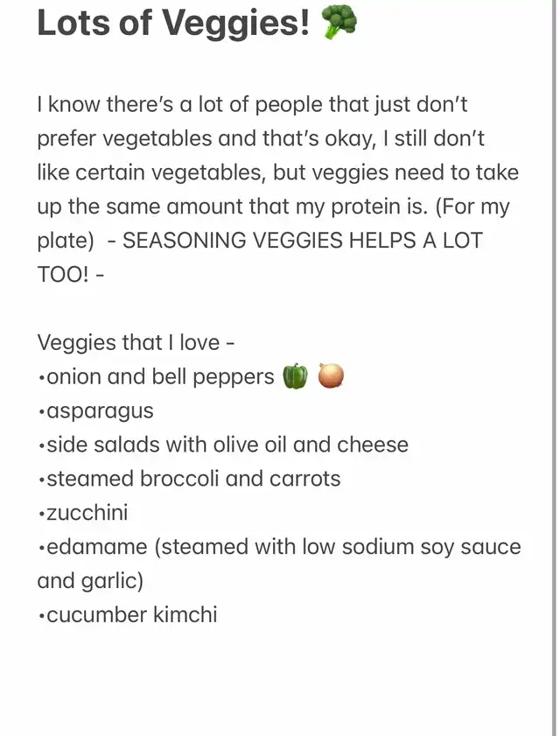
Task: Click 'side salads with olive oil and cheese'
Action: 223,445
